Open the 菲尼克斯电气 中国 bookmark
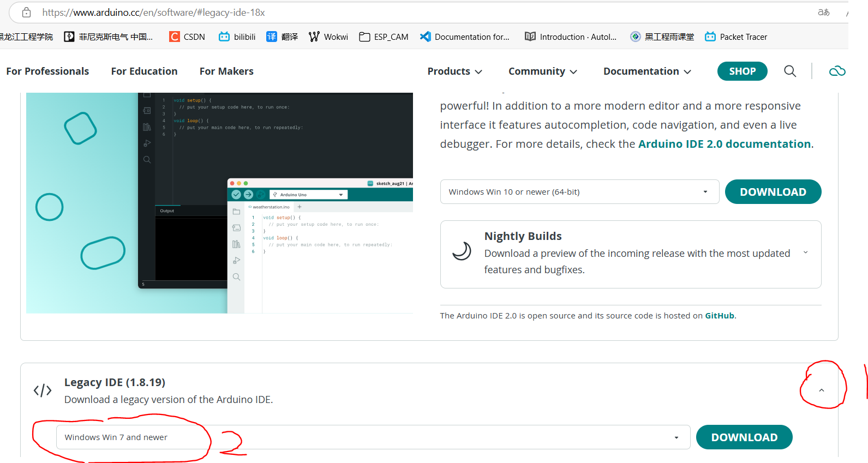This screenshot has width=868, height=463. 109,37
